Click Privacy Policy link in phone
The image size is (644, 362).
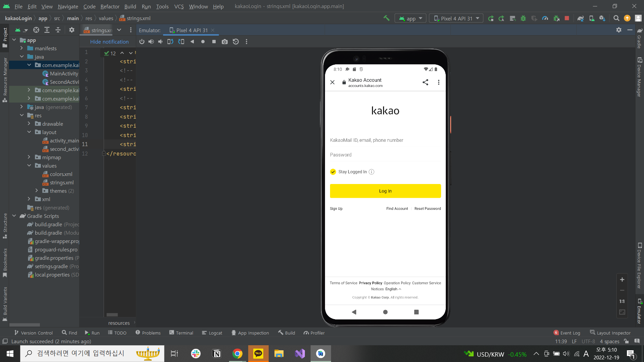371,283
